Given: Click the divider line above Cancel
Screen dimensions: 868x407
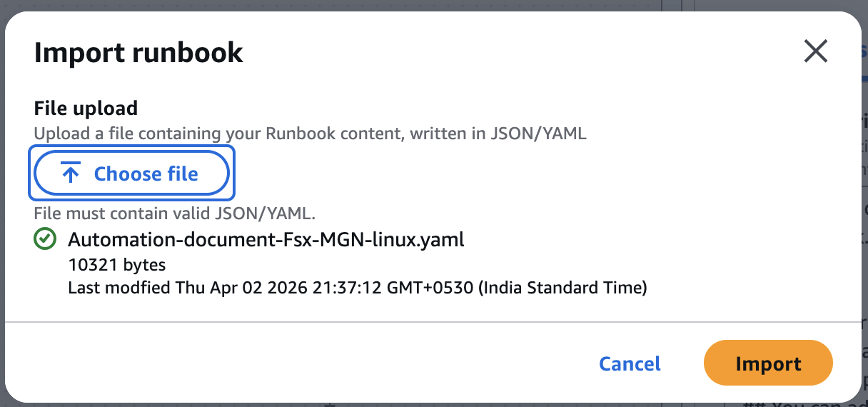Looking at the screenshot, I should tap(433, 322).
